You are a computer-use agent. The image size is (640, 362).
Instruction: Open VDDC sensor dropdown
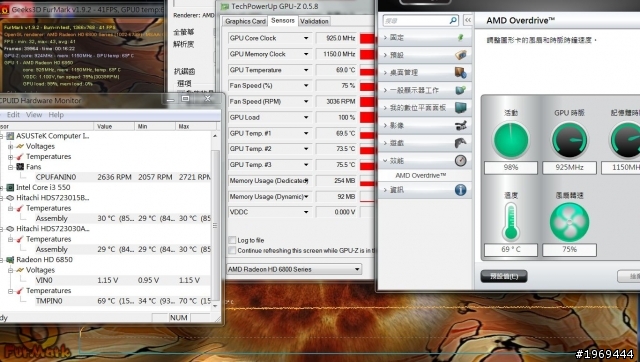(x=306, y=212)
